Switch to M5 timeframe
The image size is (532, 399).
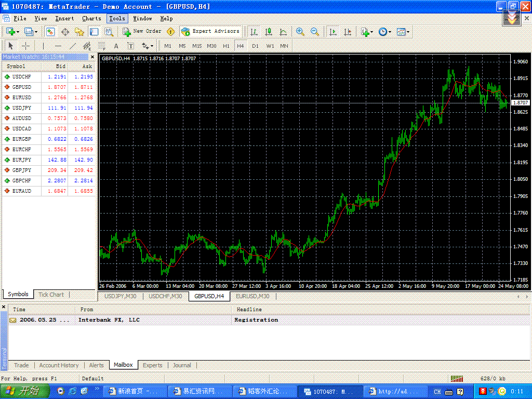pos(182,46)
